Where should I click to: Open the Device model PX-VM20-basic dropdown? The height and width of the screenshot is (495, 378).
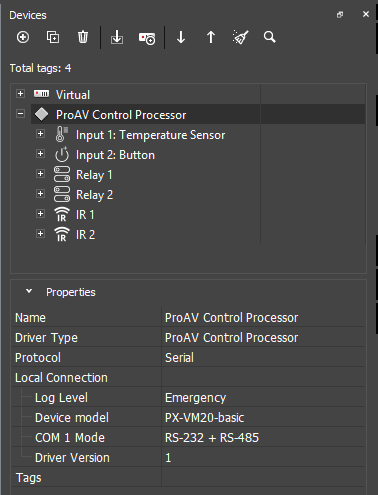click(263, 417)
